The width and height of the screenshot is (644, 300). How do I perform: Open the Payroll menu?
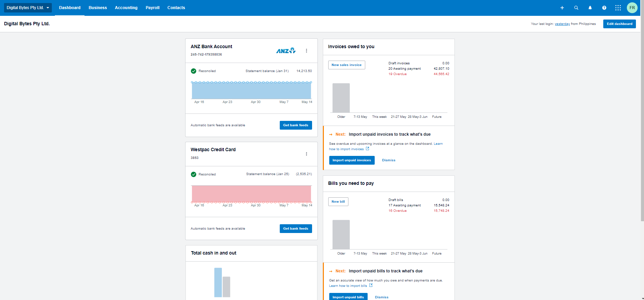pyautogui.click(x=152, y=8)
